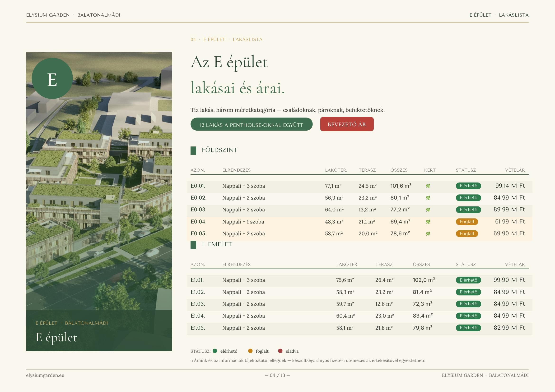
Task: Click the green square beside FÖLDSZINT
Action: 193,151
